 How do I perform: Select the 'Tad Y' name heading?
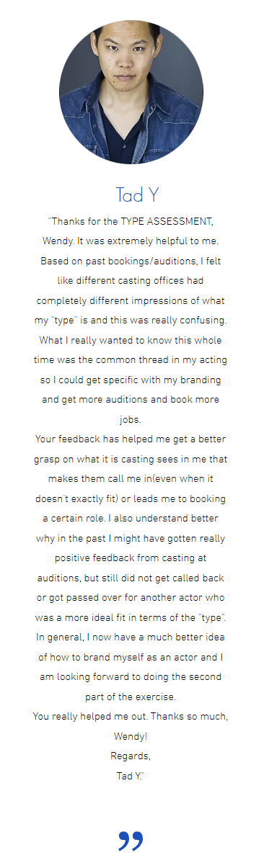tap(137, 194)
